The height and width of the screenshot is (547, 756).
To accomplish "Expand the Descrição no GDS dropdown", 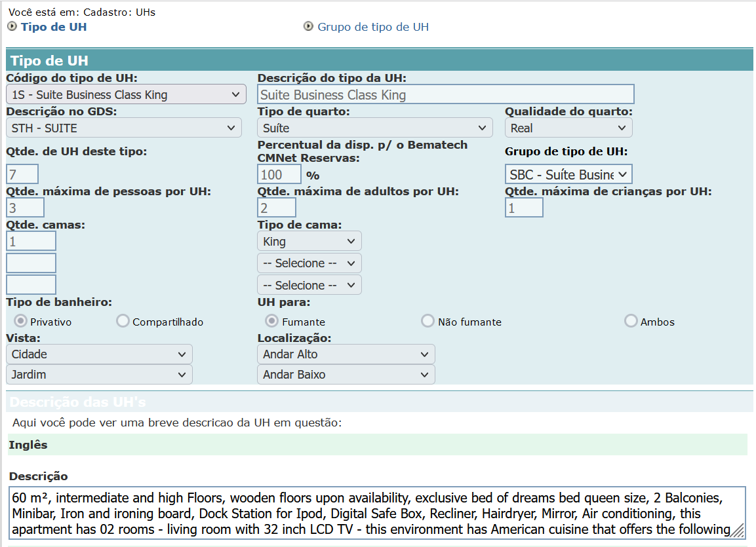I will 123,128.
